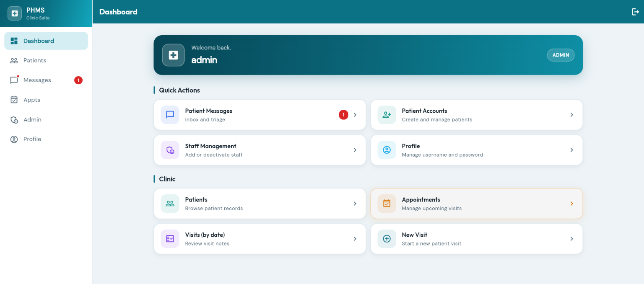This screenshot has height=284, width=644.
Task: Open Staff Management card title
Action: pos(210,146)
